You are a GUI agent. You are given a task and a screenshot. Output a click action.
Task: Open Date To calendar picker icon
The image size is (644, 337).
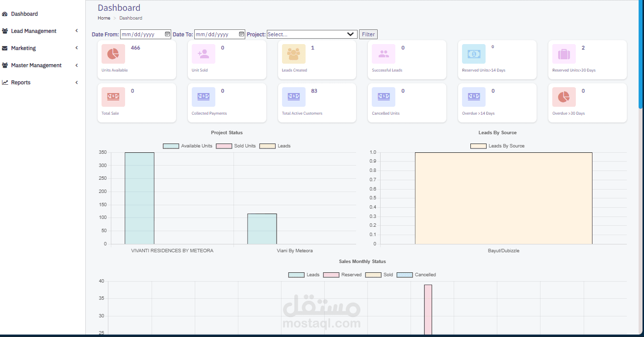coord(241,34)
